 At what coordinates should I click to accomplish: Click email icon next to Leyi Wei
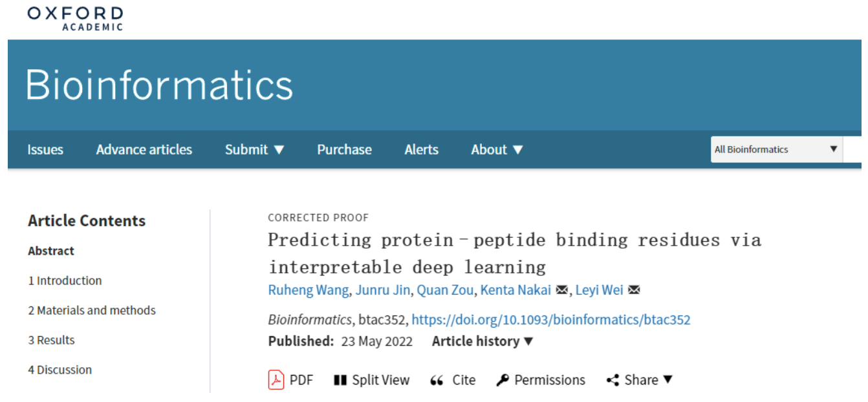pos(634,290)
